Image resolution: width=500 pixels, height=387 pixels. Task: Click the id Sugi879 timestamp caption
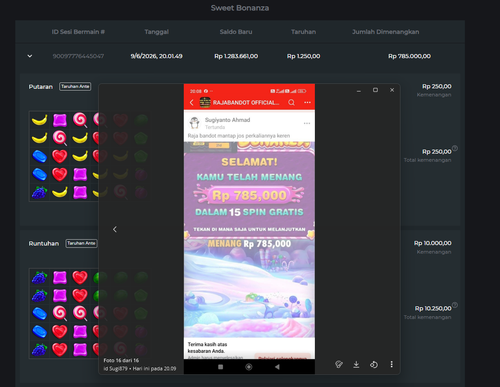[140, 368]
